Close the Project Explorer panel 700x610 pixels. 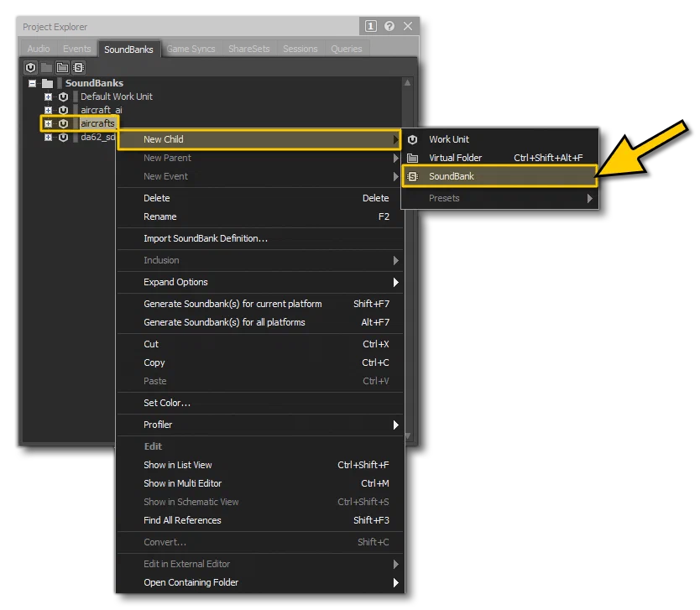pyautogui.click(x=408, y=26)
